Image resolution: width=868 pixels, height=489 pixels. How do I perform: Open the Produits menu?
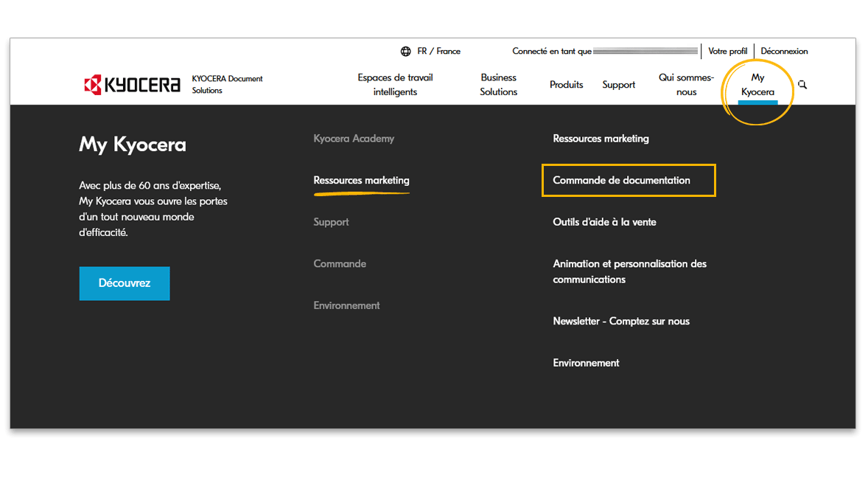pyautogui.click(x=566, y=85)
